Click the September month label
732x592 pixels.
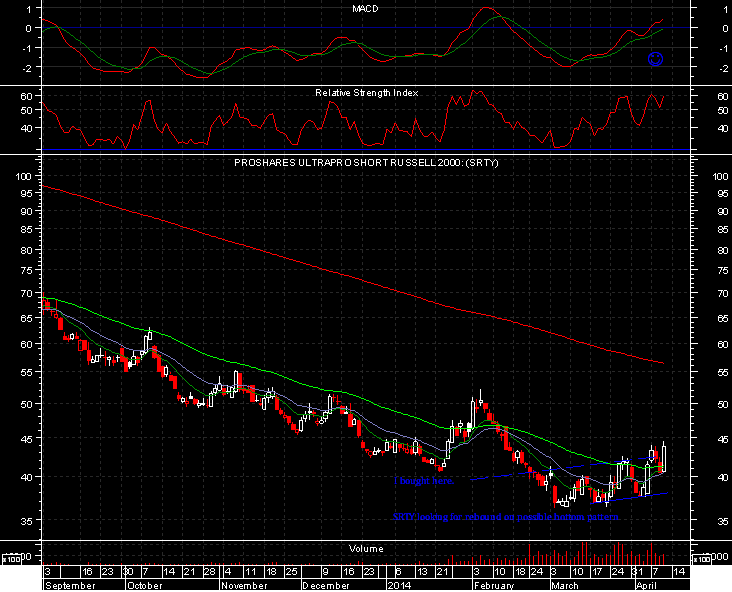click(70, 585)
